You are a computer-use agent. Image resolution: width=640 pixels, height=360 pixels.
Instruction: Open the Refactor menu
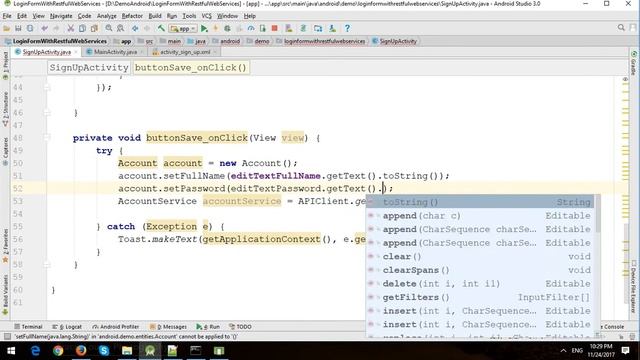(132, 16)
